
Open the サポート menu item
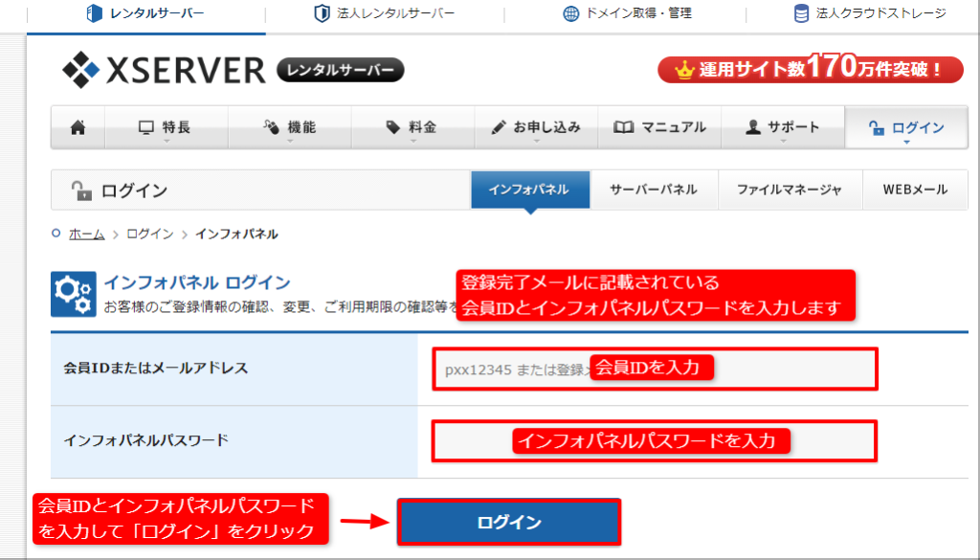click(x=782, y=127)
